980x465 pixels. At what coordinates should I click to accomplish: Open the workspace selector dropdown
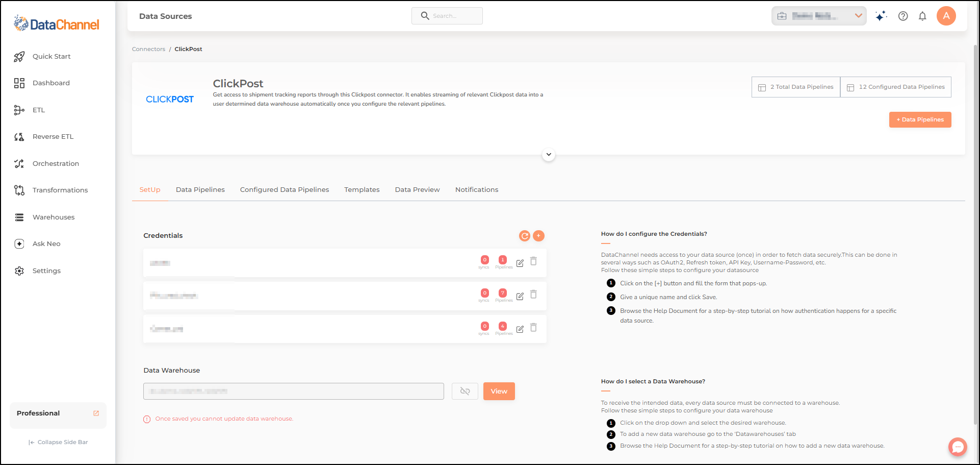click(x=819, y=16)
